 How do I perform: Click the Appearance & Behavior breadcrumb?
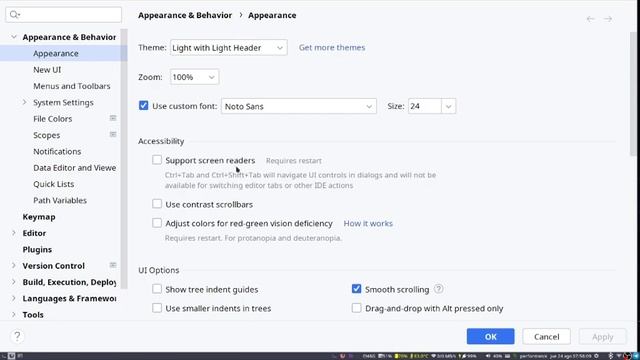185,15
